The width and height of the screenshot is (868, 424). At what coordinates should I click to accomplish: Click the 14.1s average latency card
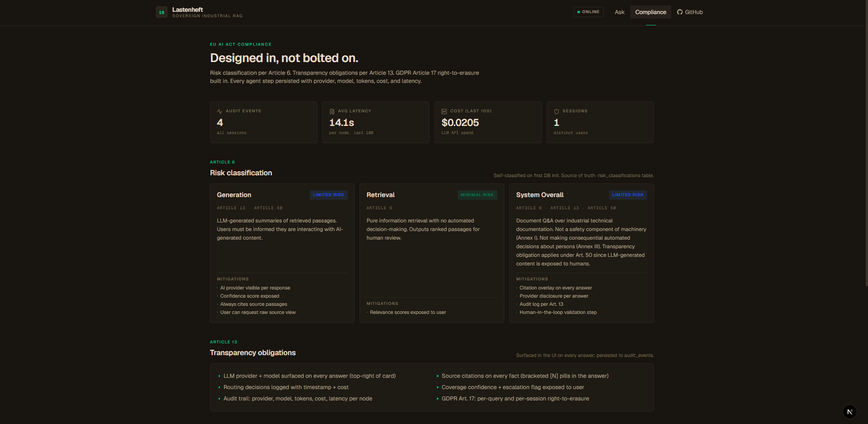coord(375,122)
